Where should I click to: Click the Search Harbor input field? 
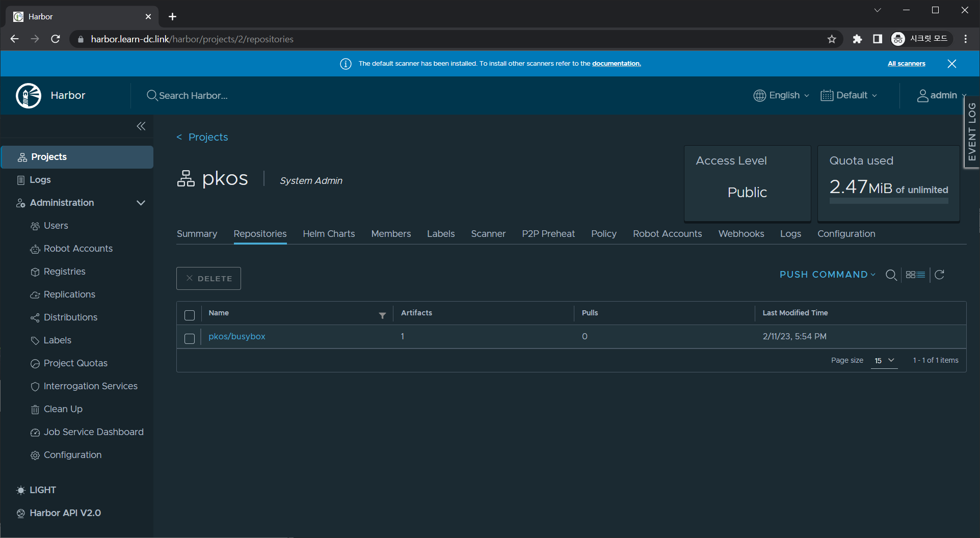tap(194, 96)
